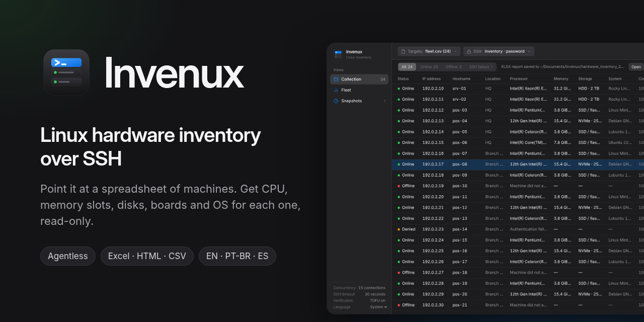Image resolution: width=644 pixels, height=322 pixels.
Task: Click the System column header
Action: pos(615,78)
